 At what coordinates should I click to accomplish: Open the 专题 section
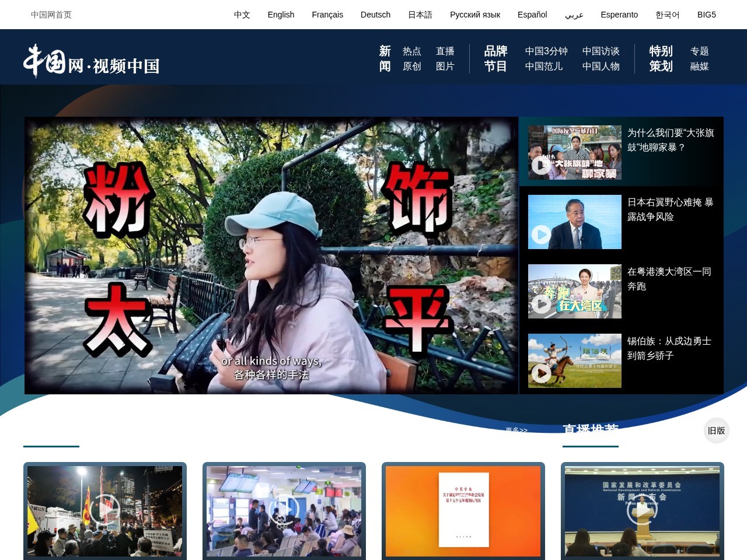[x=700, y=51]
